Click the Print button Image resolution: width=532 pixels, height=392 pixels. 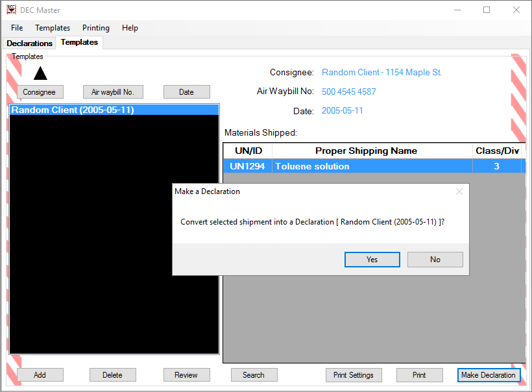point(420,375)
